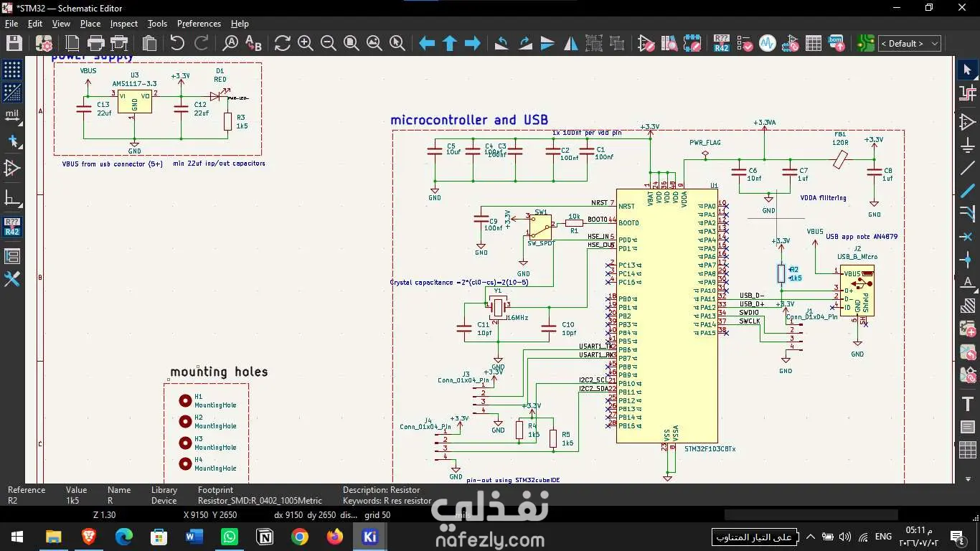Zoom to fit the page
The height and width of the screenshot is (551, 980).
pyautogui.click(x=352, y=43)
